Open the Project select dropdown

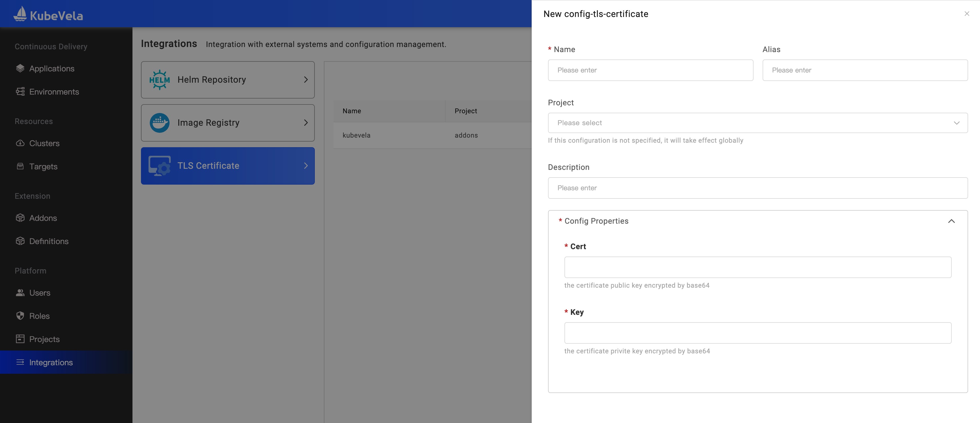pos(758,123)
